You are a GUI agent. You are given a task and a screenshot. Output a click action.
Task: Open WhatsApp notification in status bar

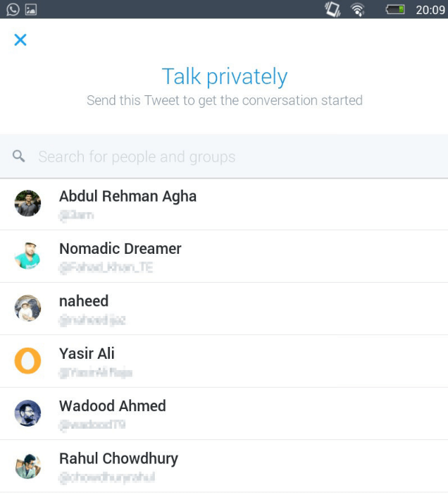(x=12, y=9)
